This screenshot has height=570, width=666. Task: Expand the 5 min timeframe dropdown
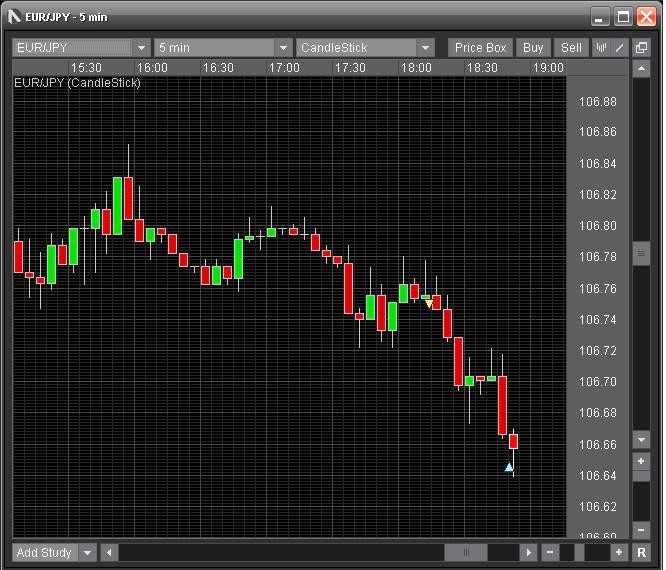(x=283, y=47)
